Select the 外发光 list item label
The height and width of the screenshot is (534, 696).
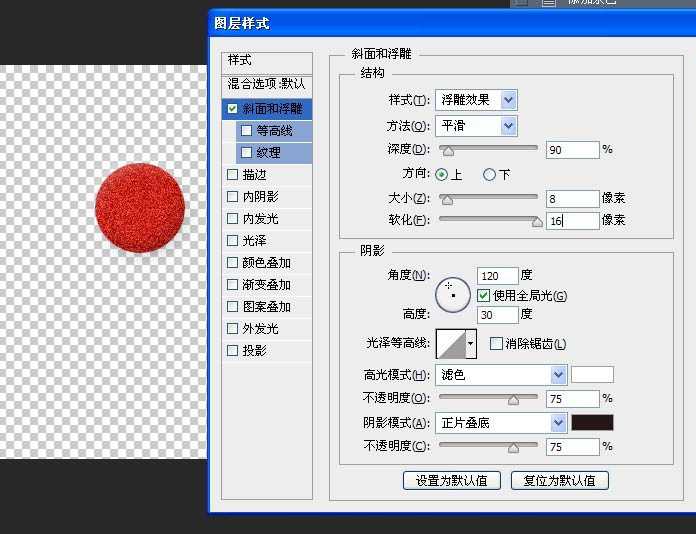pyautogui.click(x=261, y=328)
